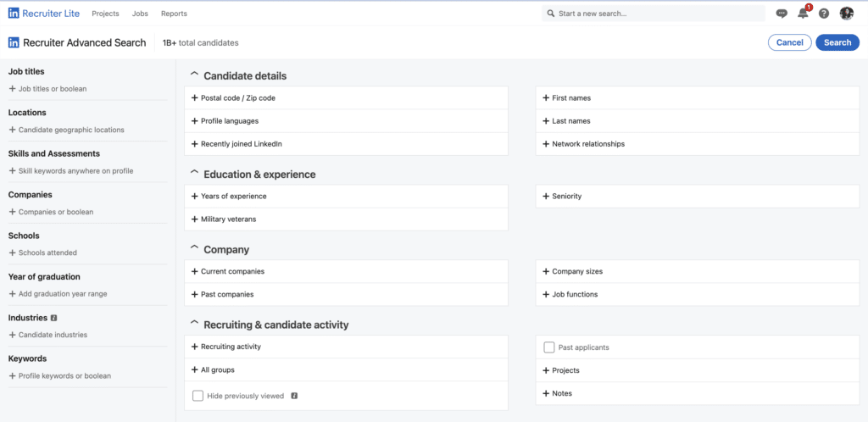This screenshot has width=868, height=422.
Task: Click the plus icon for Notes filter
Action: [546, 393]
